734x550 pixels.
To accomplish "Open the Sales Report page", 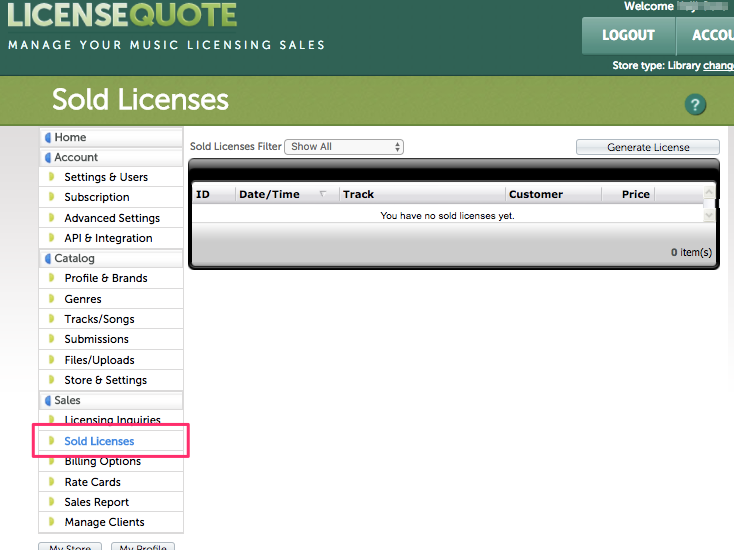I will pyautogui.click(x=96, y=502).
